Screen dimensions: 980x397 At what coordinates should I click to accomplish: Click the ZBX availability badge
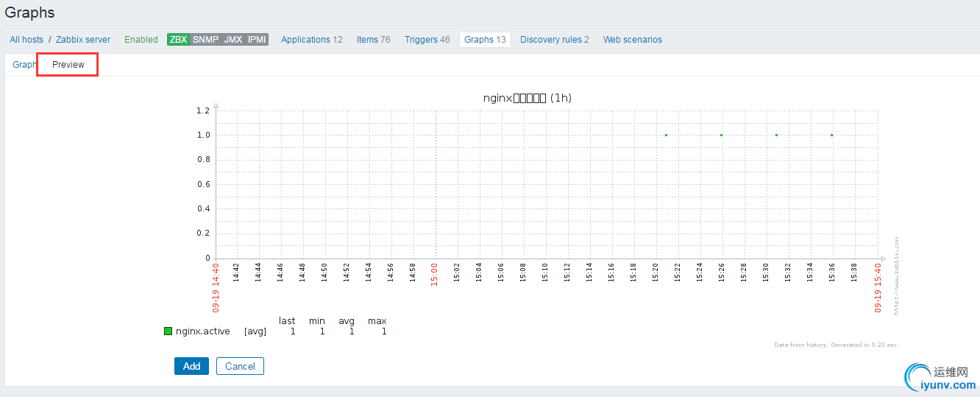(178, 40)
